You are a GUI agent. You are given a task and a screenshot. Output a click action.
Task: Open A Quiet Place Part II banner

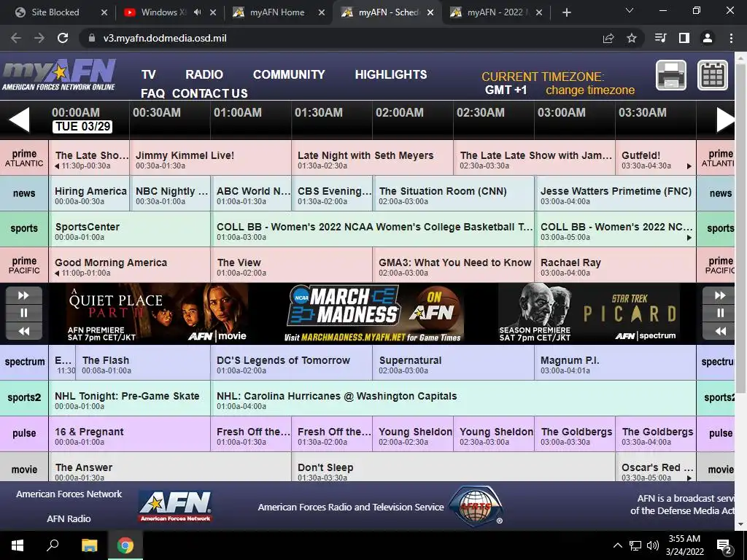point(158,314)
